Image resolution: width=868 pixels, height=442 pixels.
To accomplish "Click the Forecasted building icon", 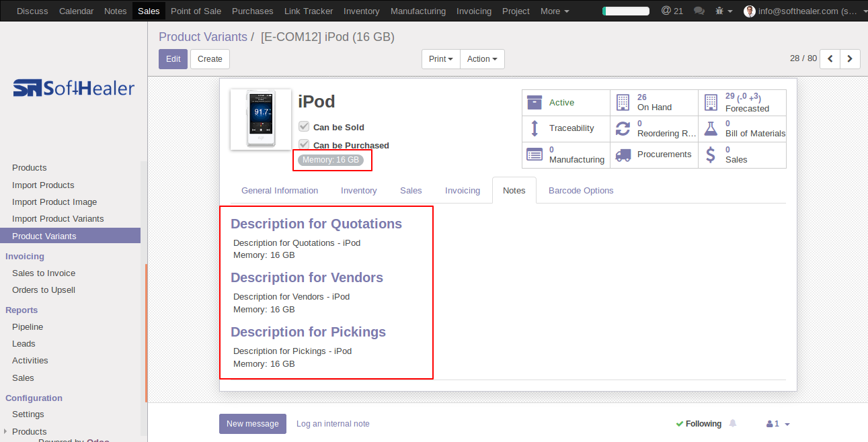I will [x=711, y=102].
